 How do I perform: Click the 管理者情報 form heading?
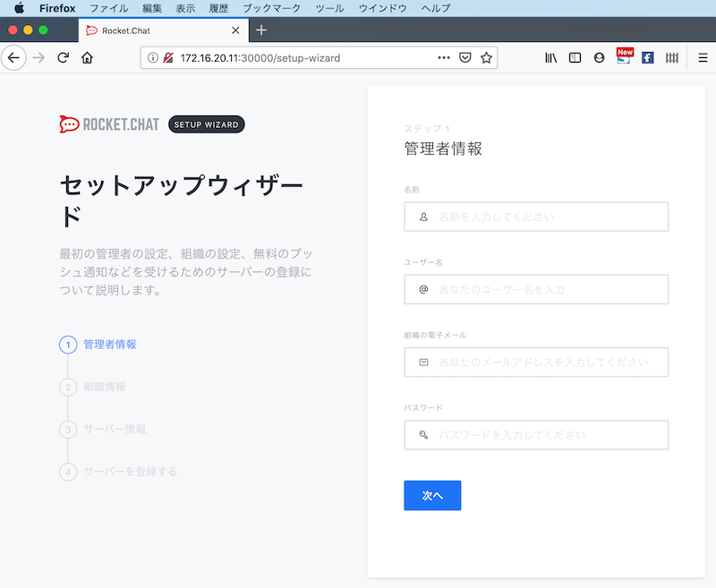coord(443,149)
